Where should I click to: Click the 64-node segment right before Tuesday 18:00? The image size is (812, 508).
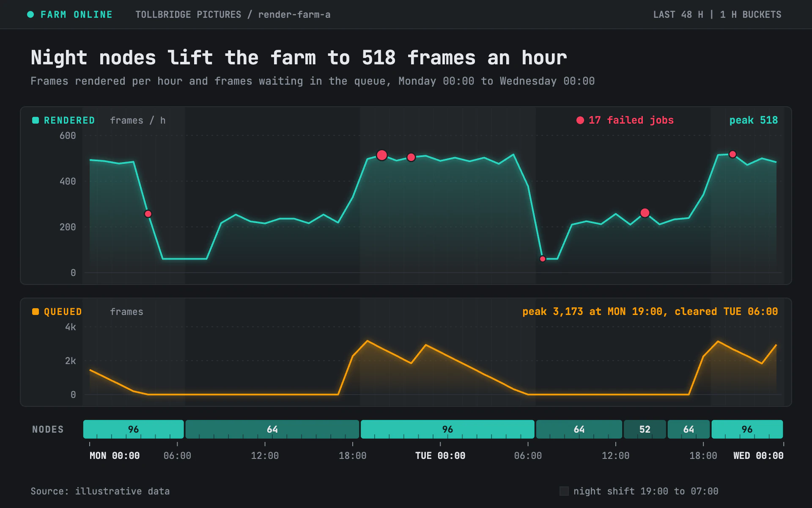[x=689, y=429]
